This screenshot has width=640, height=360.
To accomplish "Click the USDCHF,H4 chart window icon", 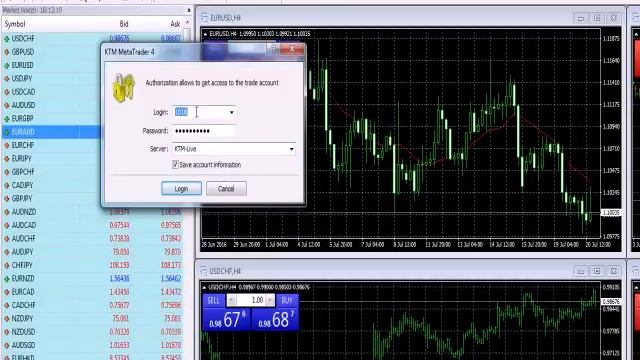I will click(204, 271).
